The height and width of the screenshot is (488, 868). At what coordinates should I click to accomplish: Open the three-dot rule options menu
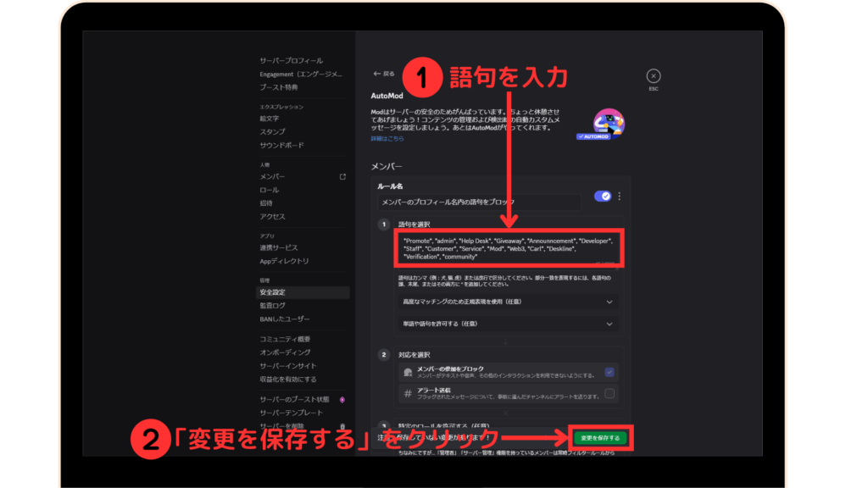click(x=620, y=196)
